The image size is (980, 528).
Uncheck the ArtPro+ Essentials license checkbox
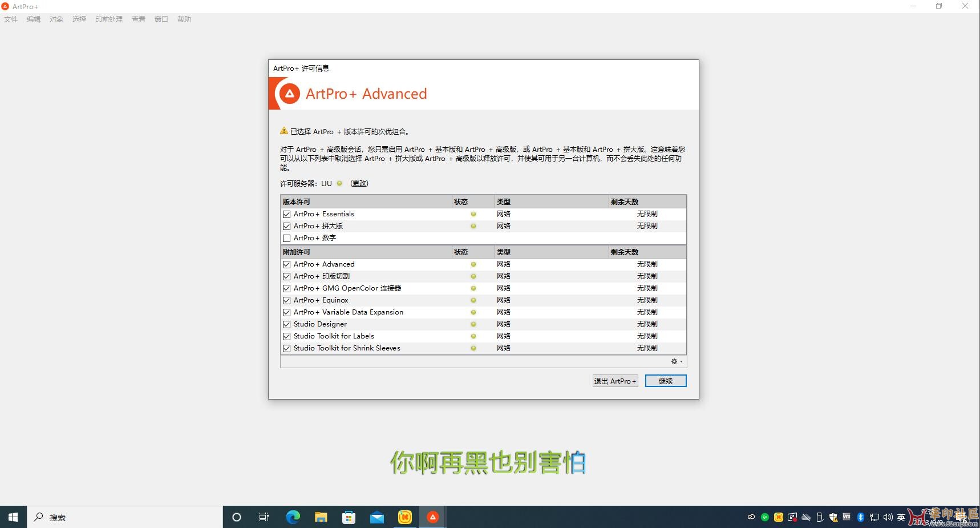pyautogui.click(x=287, y=214)
